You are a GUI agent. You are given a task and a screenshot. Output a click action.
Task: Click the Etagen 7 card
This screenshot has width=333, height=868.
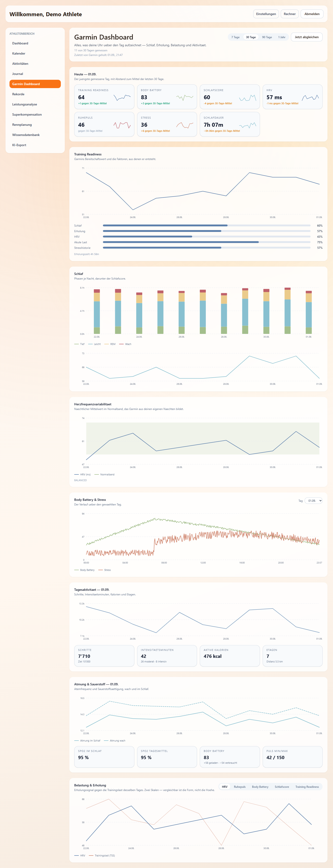tap(293, 656)
